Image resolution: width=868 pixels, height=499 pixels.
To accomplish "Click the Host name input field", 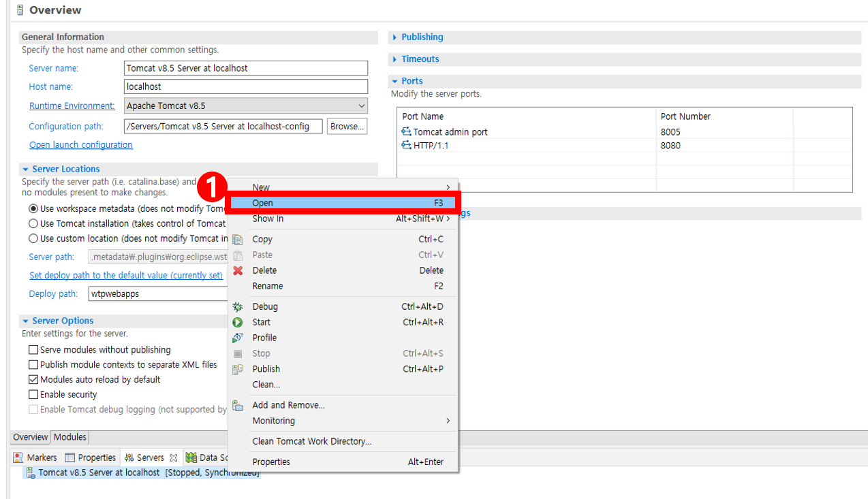I will pos(246,86).
